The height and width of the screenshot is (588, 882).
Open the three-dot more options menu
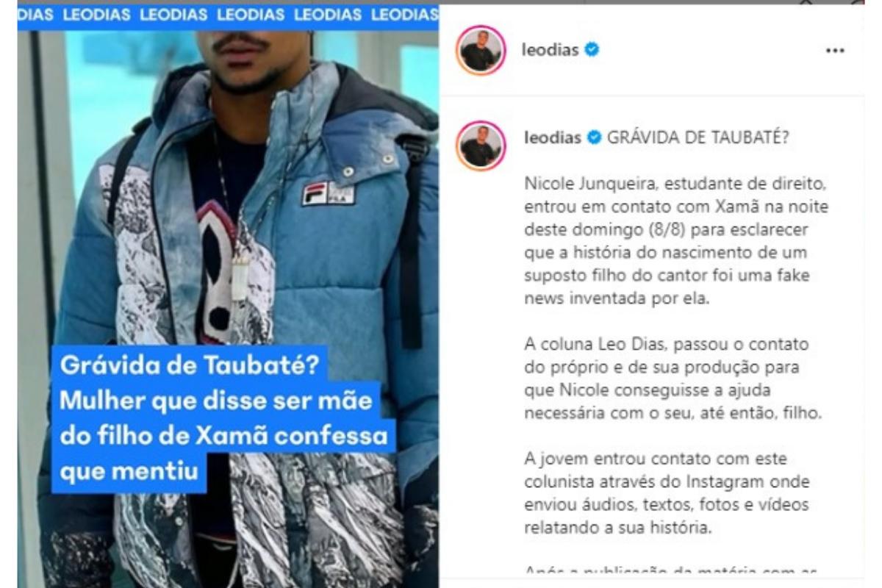pos(835,51)
